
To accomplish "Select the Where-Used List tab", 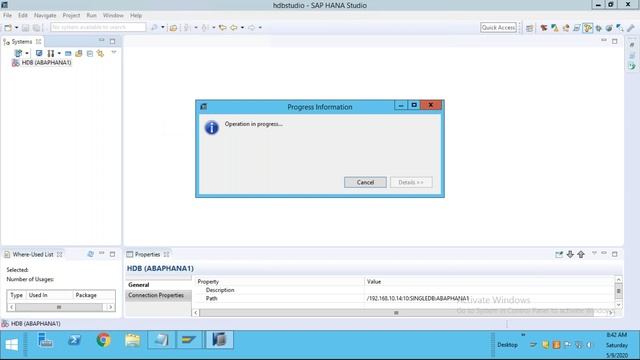I will (x=33, y=254).
